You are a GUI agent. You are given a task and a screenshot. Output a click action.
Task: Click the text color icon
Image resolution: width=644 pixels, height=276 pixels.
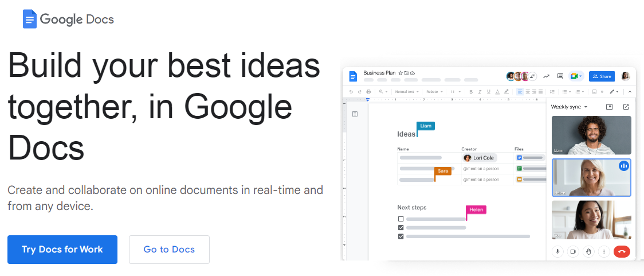tap(497, 92)
